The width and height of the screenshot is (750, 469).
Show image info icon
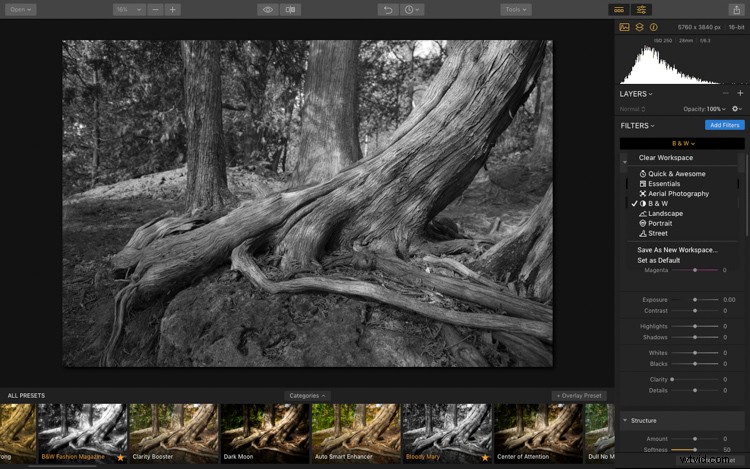coord(653,27)
